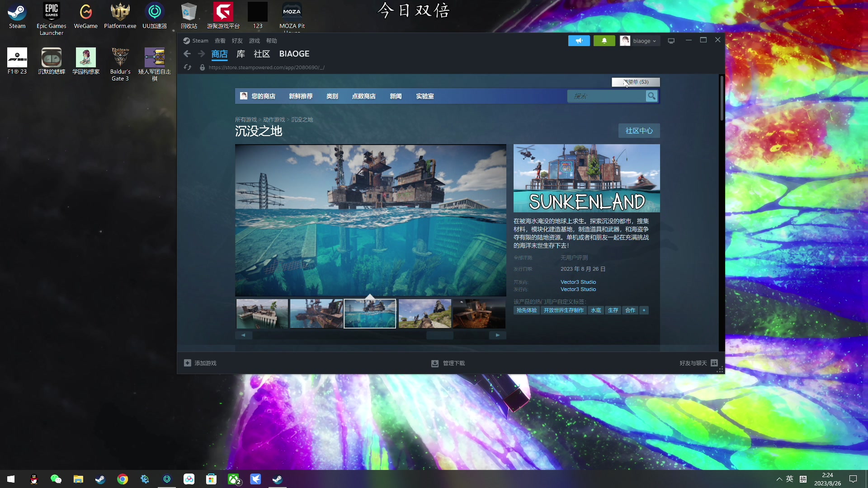Open 游聚游戏平台 desktop icon
The width and height of the screenshot is (868, 488).
click(x=223, y=16)
